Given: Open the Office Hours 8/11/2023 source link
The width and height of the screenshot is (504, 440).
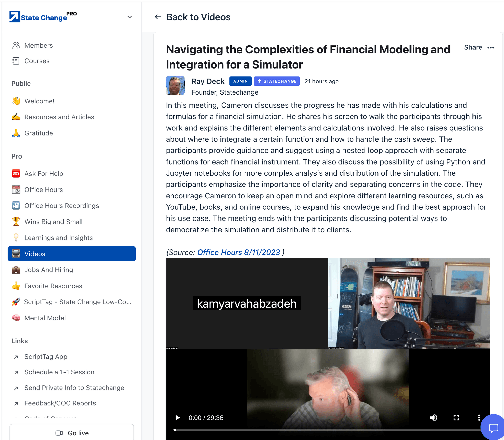Looking at the screenshot, I should (x=238, y=252).
